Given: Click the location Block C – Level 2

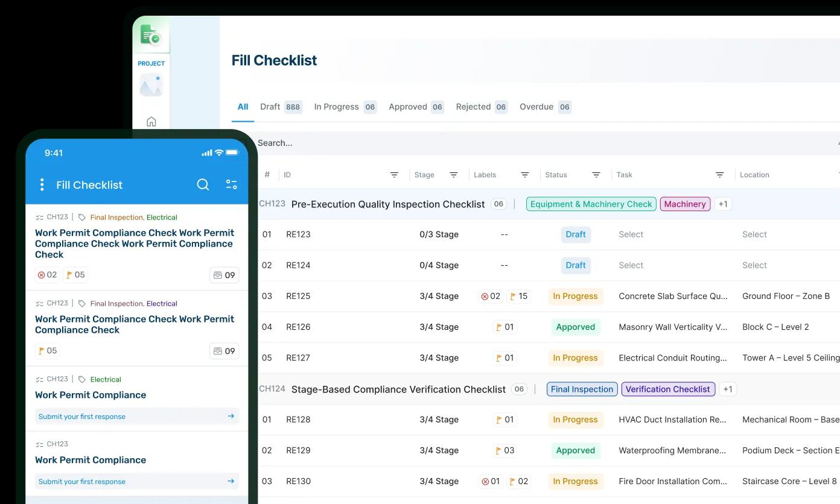Looking at the screenshot, I should pyautogui.click(x=775, y=327).
